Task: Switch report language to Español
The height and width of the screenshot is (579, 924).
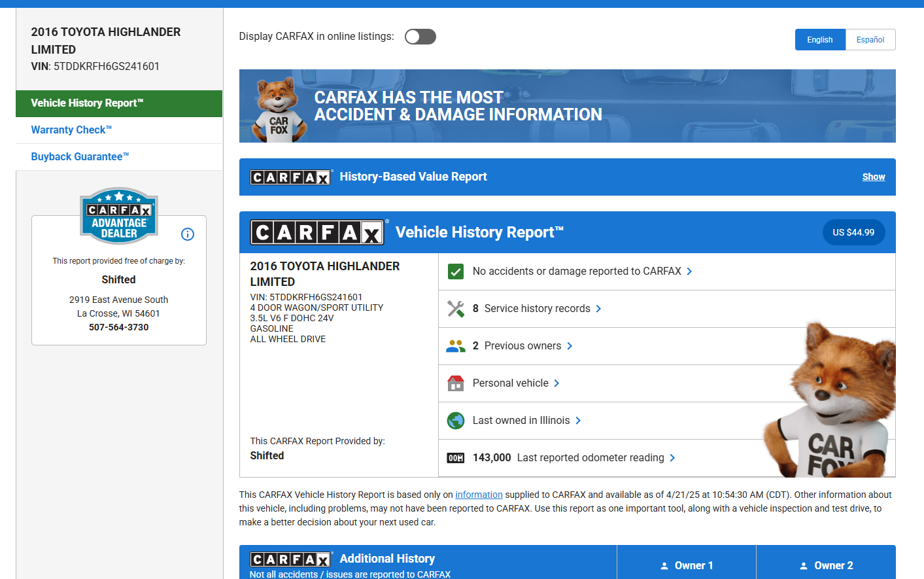Action: tap(870, 40)
